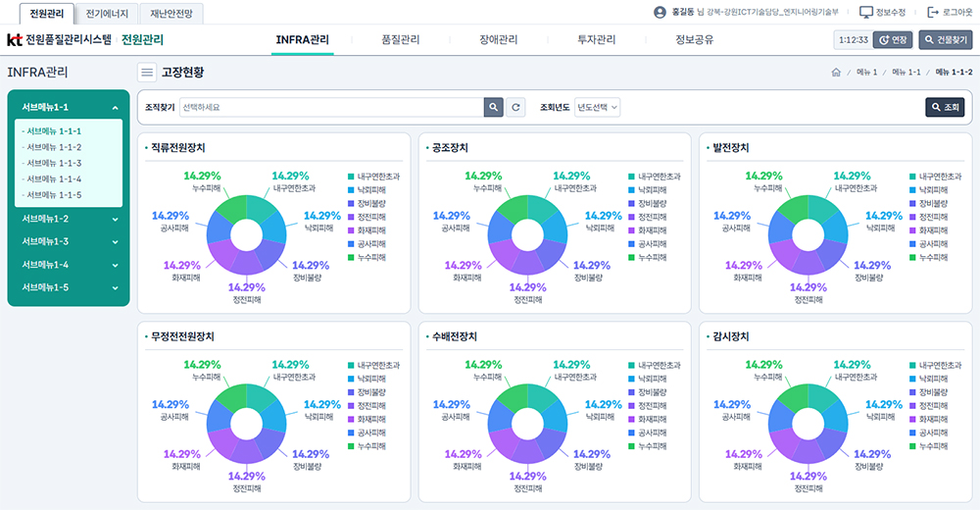Open the 년도선택 year dropdown

(x=598, y=107)
